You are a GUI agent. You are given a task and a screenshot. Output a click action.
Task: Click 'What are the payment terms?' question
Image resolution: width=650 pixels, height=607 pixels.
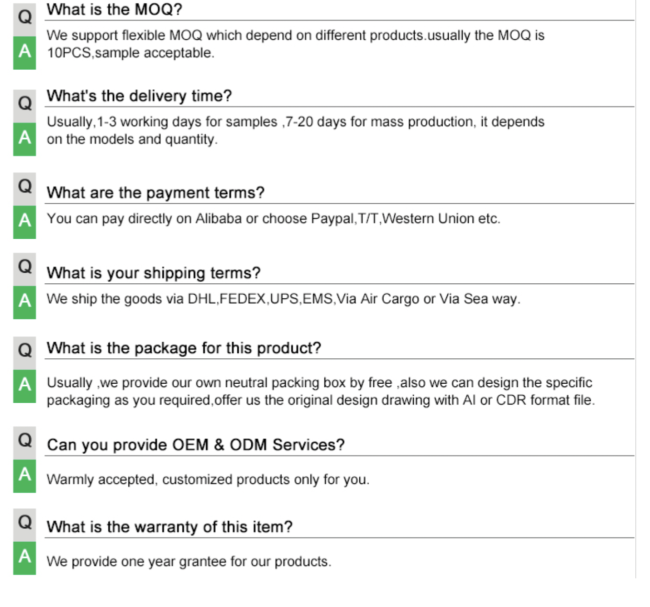(x=155, y=193)
